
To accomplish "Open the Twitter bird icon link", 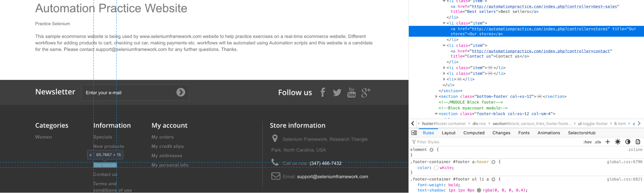I will [x=337, y=93].
